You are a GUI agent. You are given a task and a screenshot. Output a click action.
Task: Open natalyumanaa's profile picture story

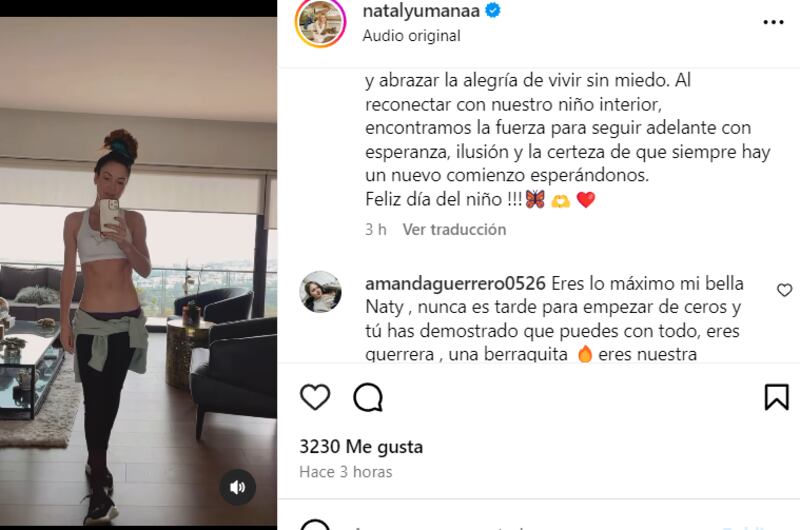(x=320, y=23)
